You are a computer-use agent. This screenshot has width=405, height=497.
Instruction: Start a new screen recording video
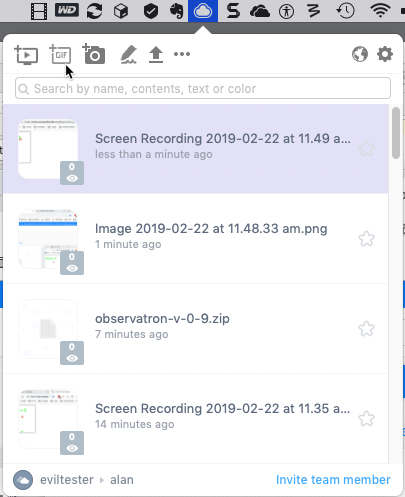26,55
